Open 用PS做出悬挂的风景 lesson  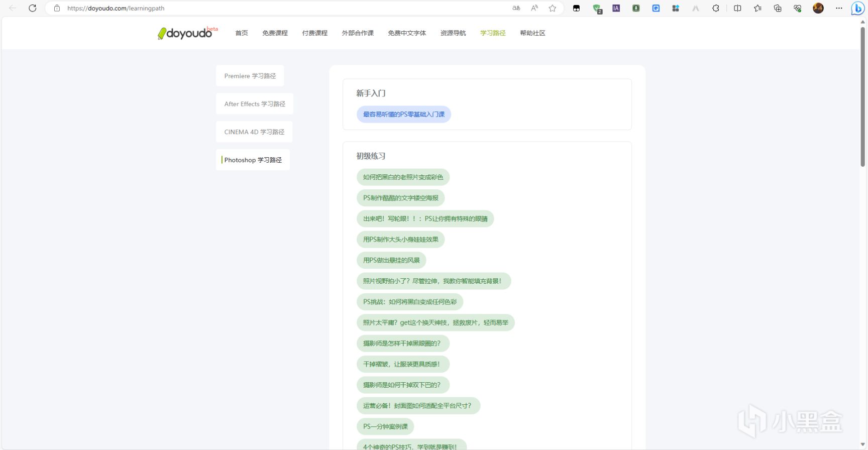coord(391,260)
